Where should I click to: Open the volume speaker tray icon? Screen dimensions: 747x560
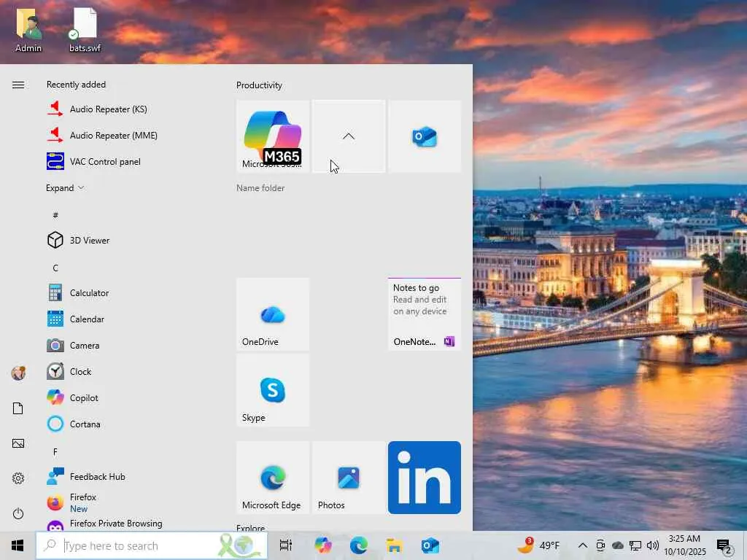tap(653, 545)
